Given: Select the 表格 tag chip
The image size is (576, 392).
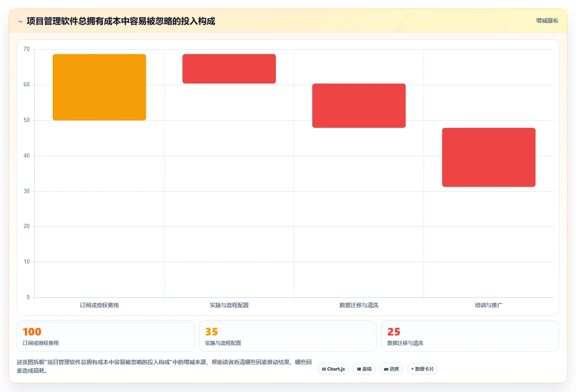Looking at the screenshot, I should (x=364, y=369).
